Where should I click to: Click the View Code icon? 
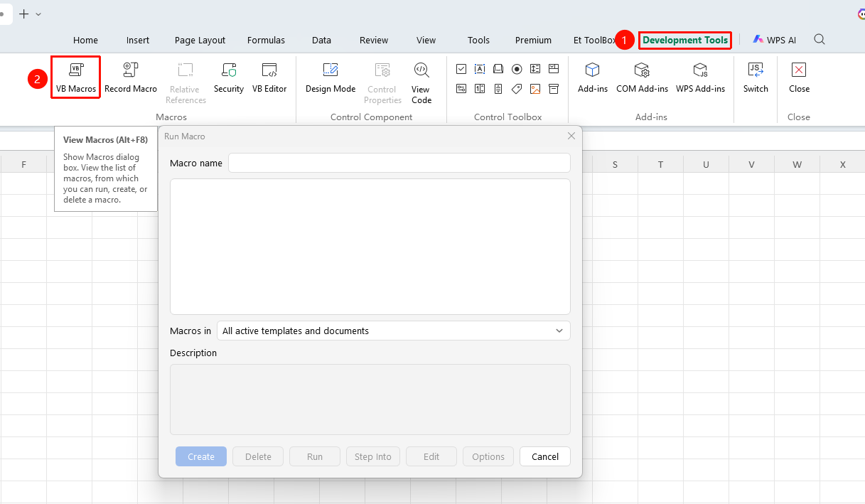click(421, 70)
